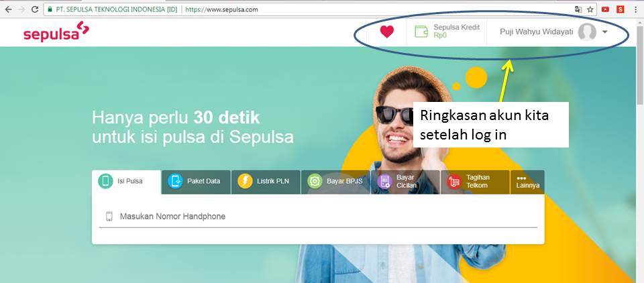Click the phone icon in the number field
Screen dimensions: 644x283
(109, 217)
